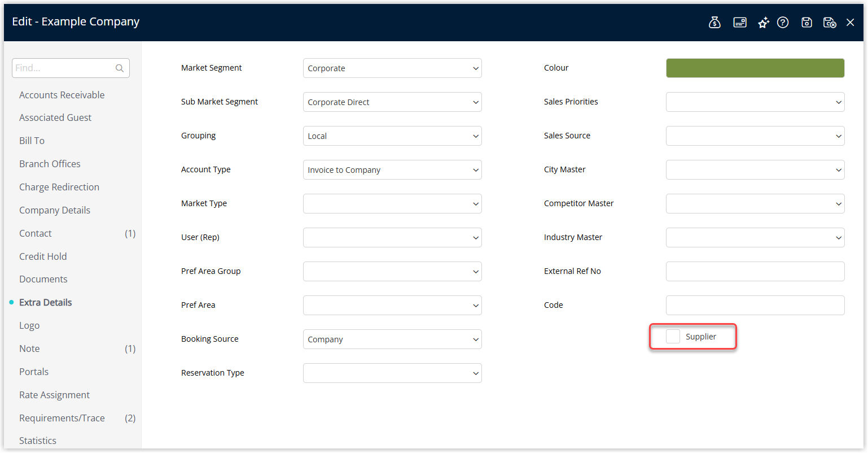This screenshot has width=868, height=453.
Task: Open the Sales Priorities dropdown
Action: [x=755, y=102]
